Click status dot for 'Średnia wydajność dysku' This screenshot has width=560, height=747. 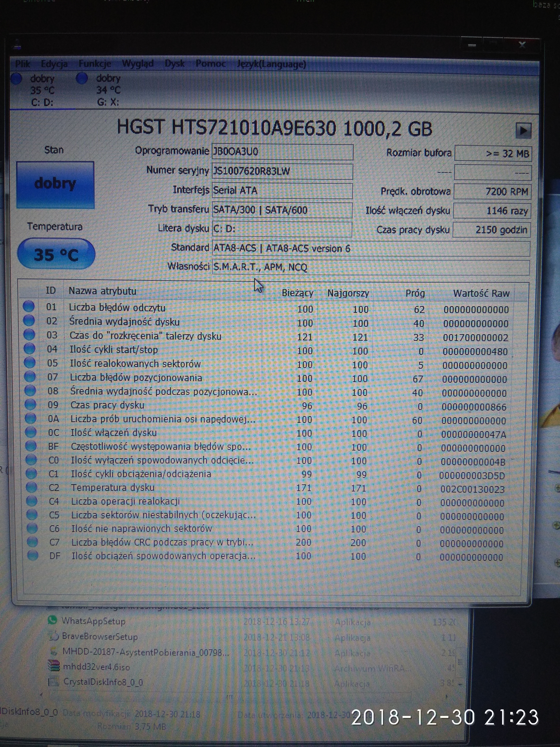(x=29, y=321)
